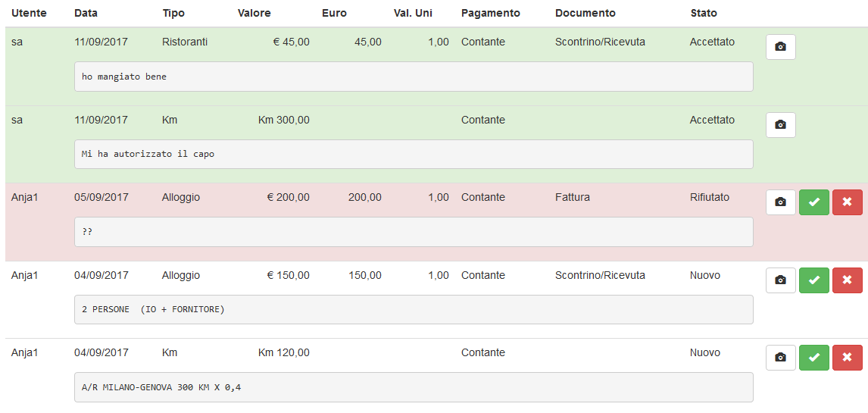This screenshot has height=413, width=868.
Task: Reject the € 200,00 Alloggio expense with red X
Action: 847,202
